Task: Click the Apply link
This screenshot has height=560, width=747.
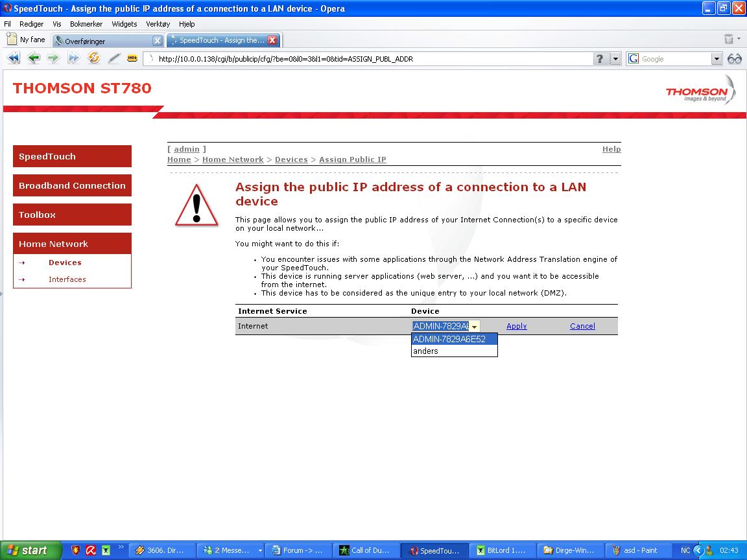Action: pyautogui.click(x=516, y=326)
